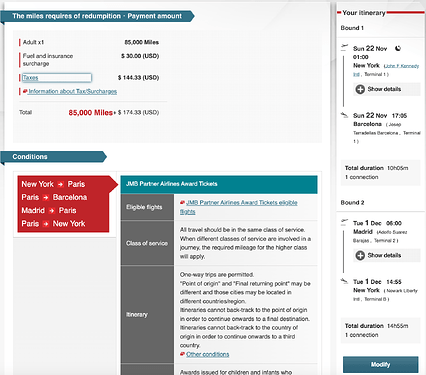Click arrow icon in Madrid–Paris row
426x375 pixels.
pyautogui.click(x=52, y=211)
